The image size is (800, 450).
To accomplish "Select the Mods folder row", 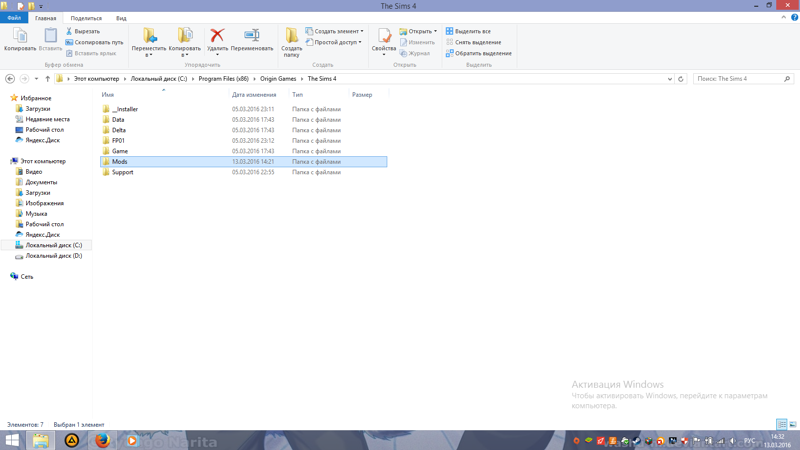I will (x=244, y=162).
